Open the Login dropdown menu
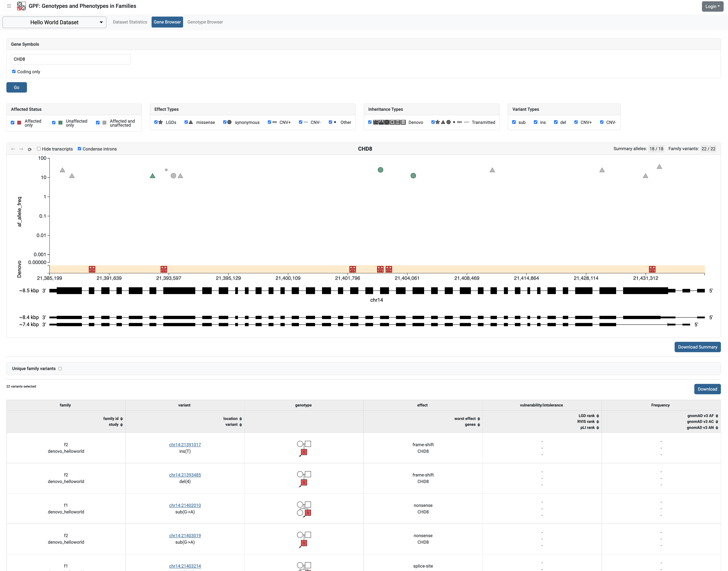The height and width of the screenshot is (571, 728). coord(713,6)
